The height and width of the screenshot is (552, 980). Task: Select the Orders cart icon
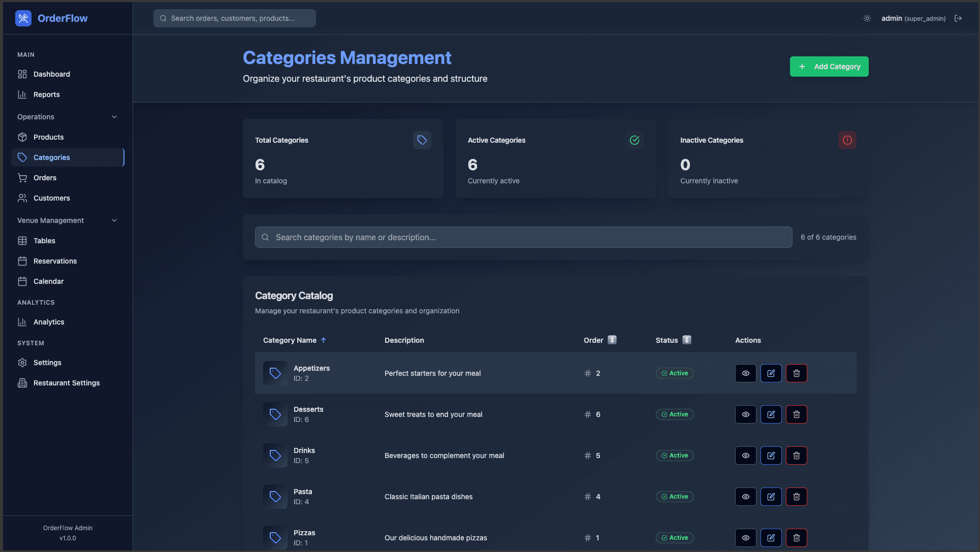(x=23, y=177)
